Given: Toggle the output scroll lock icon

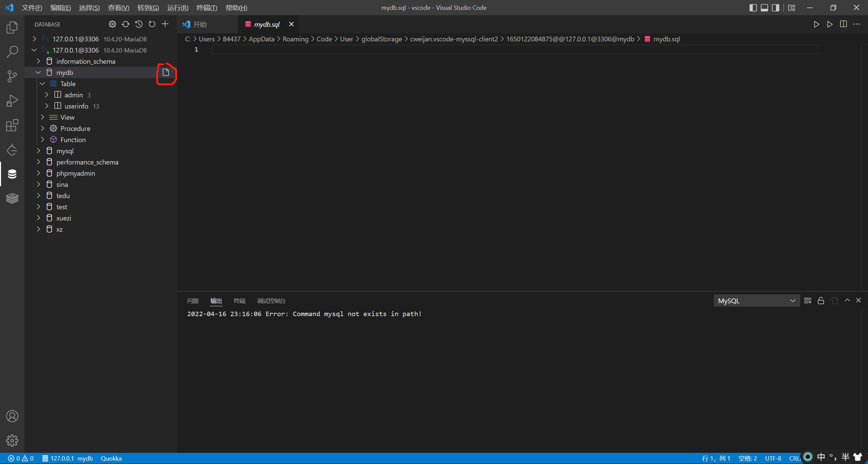Looking at the screenshot, I should [821, 301].
